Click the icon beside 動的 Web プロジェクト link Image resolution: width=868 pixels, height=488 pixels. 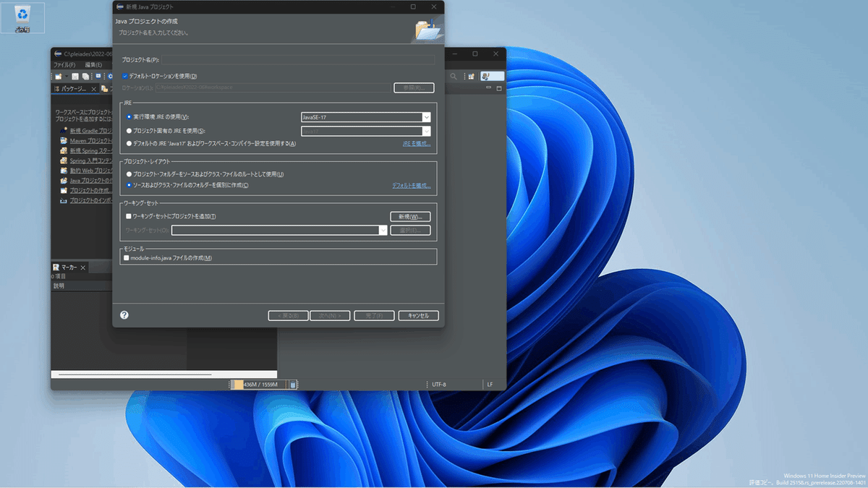tap(64, 171)
